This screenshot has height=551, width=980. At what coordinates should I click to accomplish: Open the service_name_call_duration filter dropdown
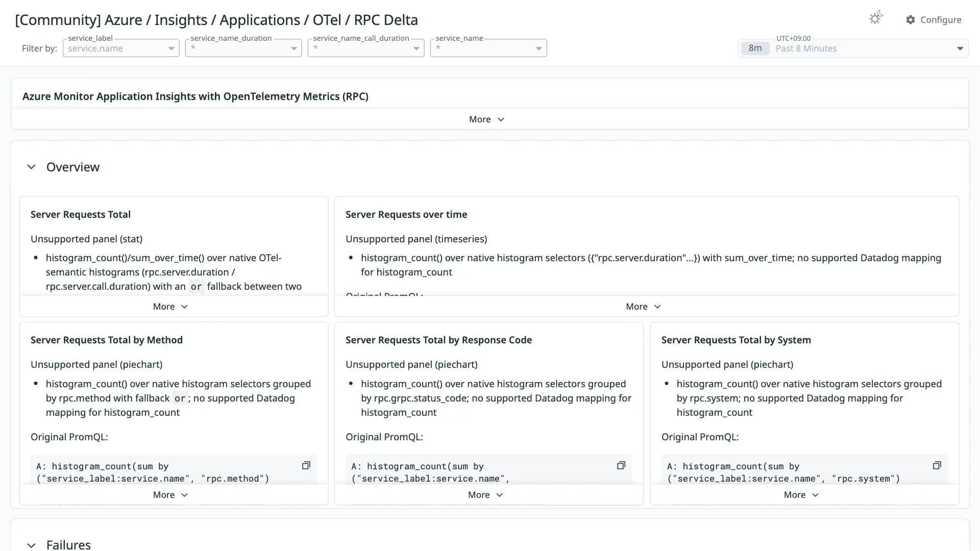[x=366, y=48]
